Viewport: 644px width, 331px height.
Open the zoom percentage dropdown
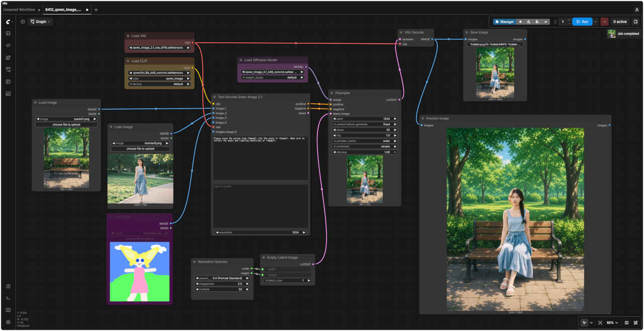[x=611, y=322]
